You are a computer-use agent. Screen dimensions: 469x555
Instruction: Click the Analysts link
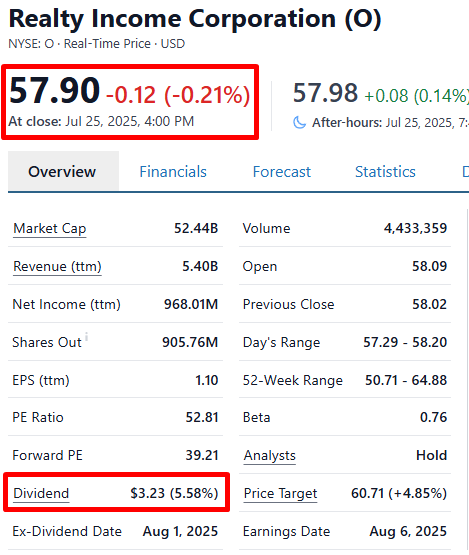(270, 455)
